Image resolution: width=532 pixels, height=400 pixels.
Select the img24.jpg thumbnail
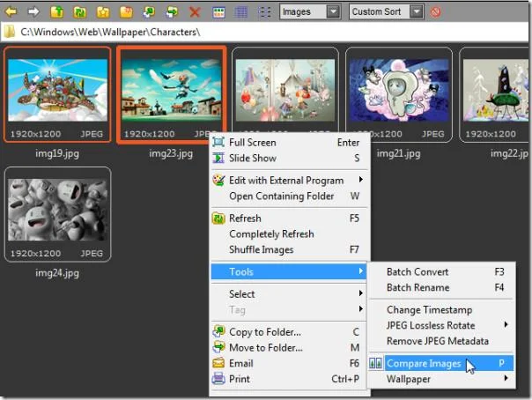57,214
